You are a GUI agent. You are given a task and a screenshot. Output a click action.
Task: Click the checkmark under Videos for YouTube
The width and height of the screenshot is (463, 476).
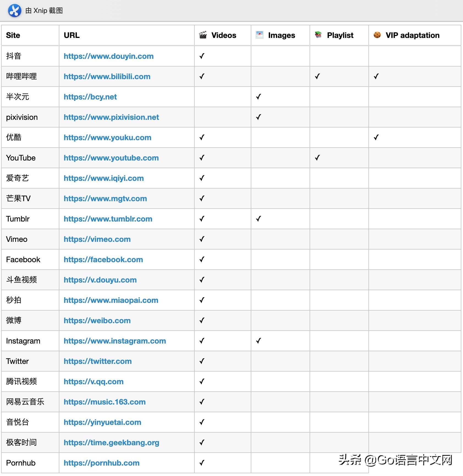click(x=202, y=158)
